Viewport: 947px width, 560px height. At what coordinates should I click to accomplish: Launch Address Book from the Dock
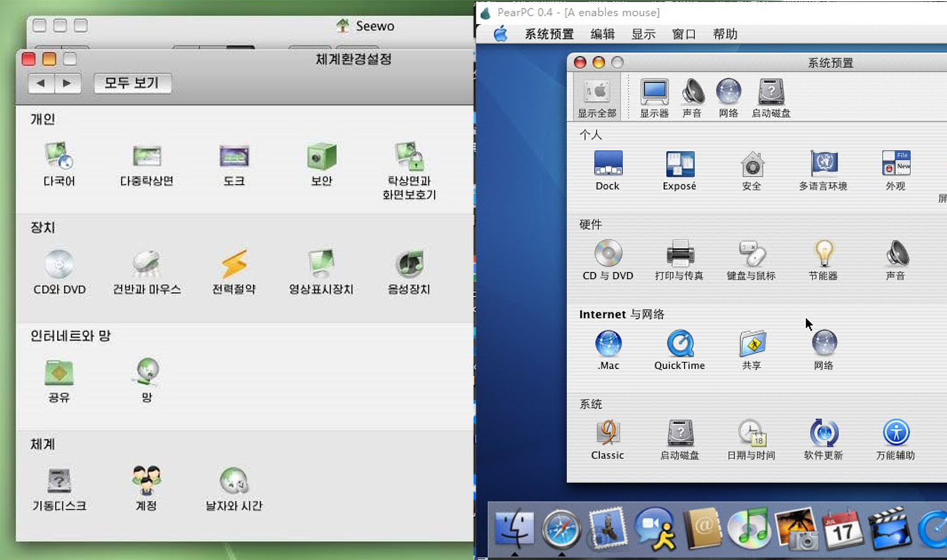click(x=703, y=528)
